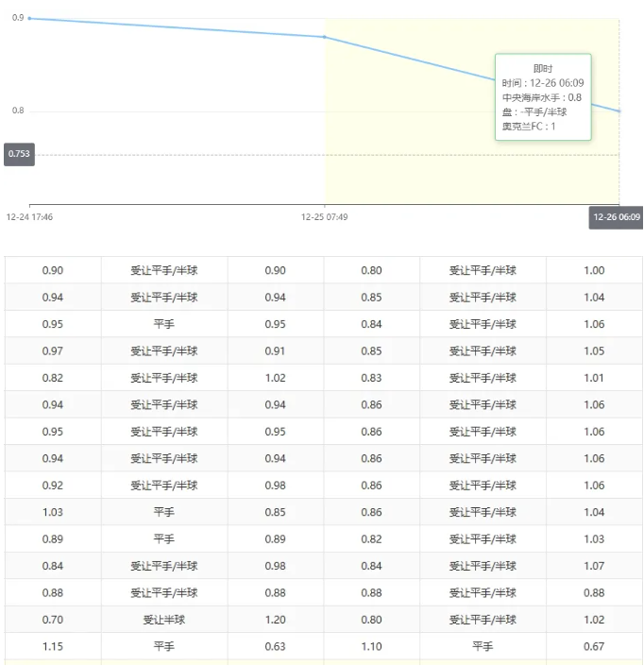Click the 1.00 odds cell in first row
Viewport: 644px width, 666px height.
tap(594, 271)
